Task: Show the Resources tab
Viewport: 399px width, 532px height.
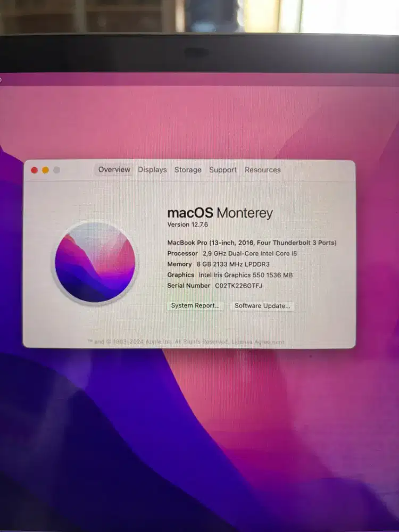Action: (x=262, y=170)
